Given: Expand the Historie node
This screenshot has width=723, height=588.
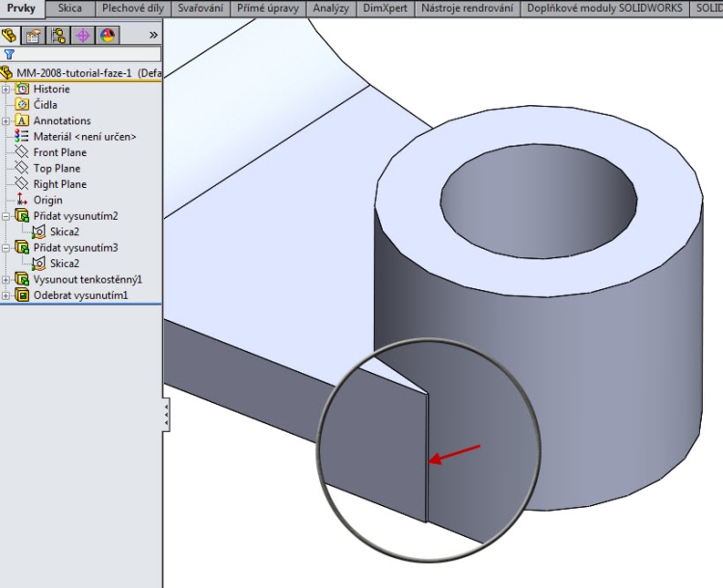Looking at the screenshot, I should (x=6, y=89).
